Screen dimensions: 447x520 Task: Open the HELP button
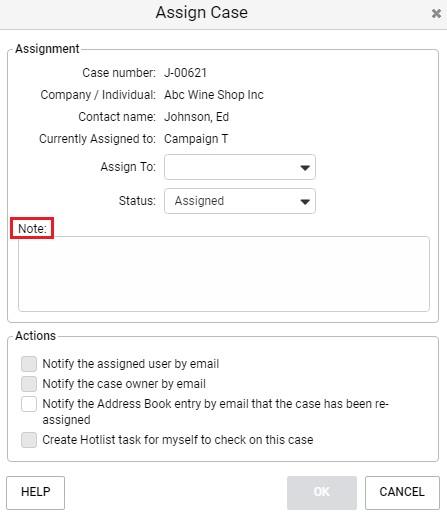pyautogui.click(x=35, y=492)
